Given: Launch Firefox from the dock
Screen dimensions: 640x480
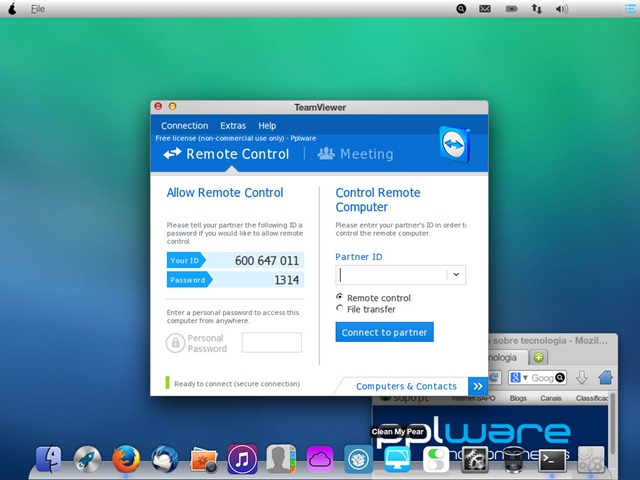Looking at the screenshot, I should point(126,460).
